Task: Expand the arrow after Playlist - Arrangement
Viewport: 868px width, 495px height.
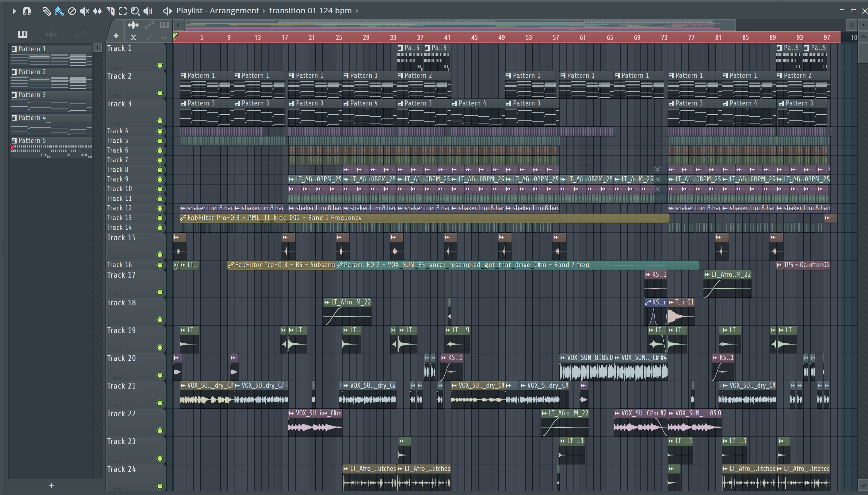Action: [264, 11]
